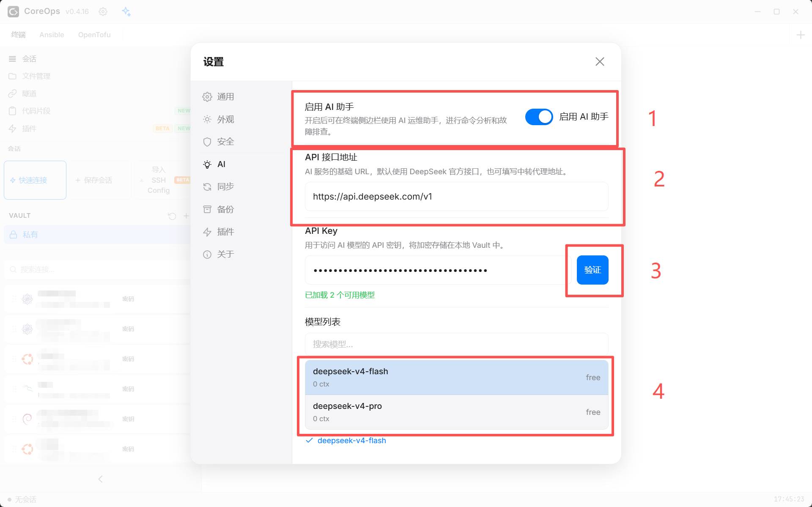Select the deepseek-v4-pro model row
812x507 pixels.
pos(456,412)
